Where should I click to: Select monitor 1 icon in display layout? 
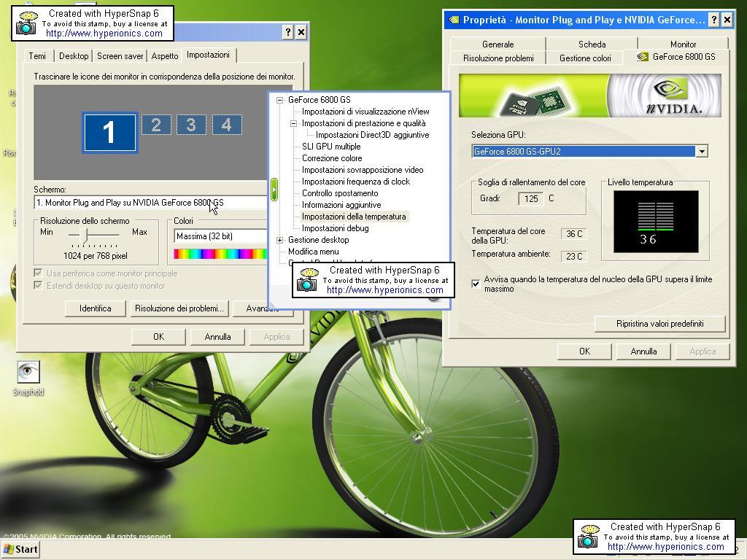[x=110, y=133]
